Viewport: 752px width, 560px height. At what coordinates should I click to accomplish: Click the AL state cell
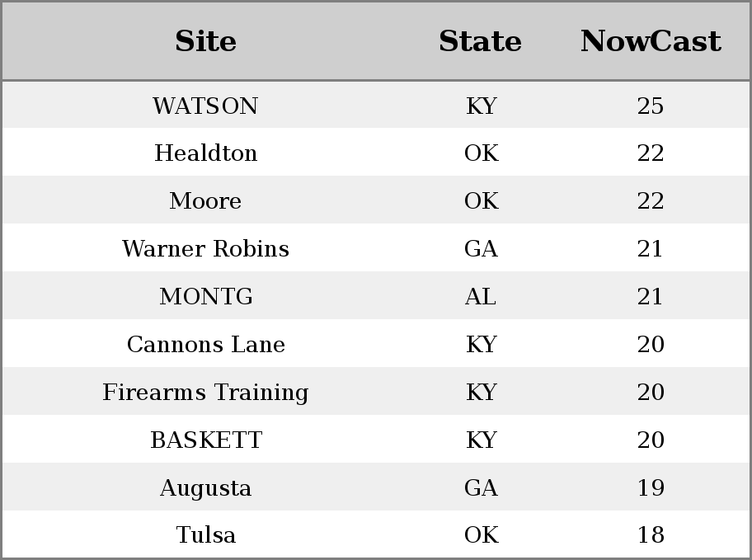(481, 296)
